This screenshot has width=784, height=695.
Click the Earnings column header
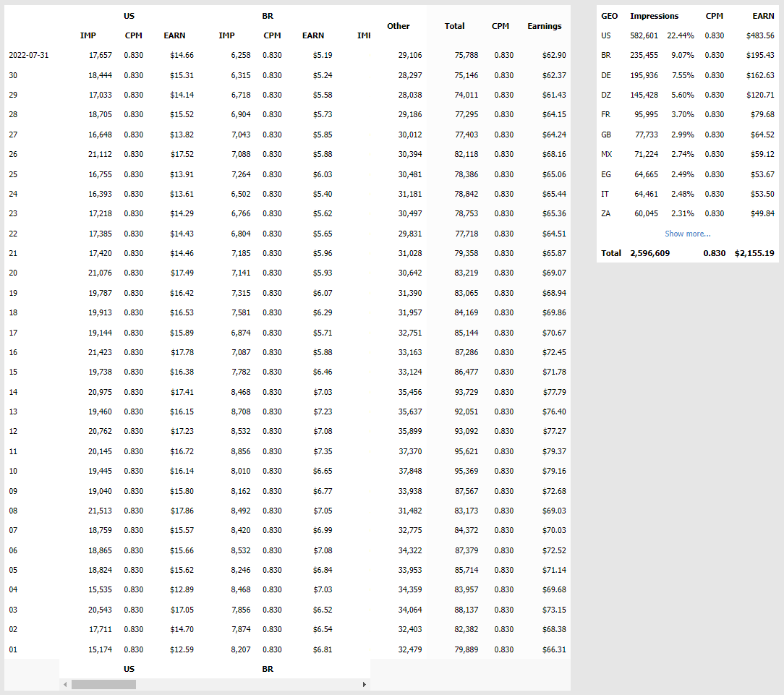click(544, 26)
